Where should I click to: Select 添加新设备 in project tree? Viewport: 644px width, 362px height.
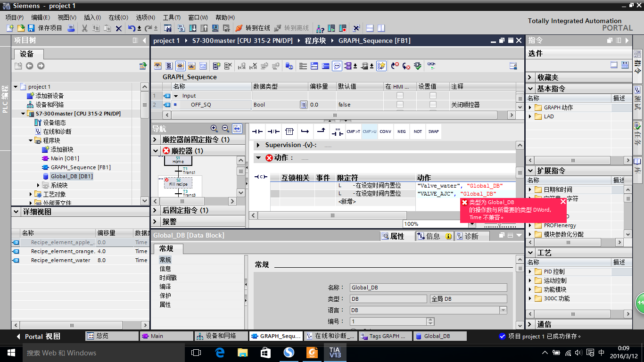pos(50,96)
